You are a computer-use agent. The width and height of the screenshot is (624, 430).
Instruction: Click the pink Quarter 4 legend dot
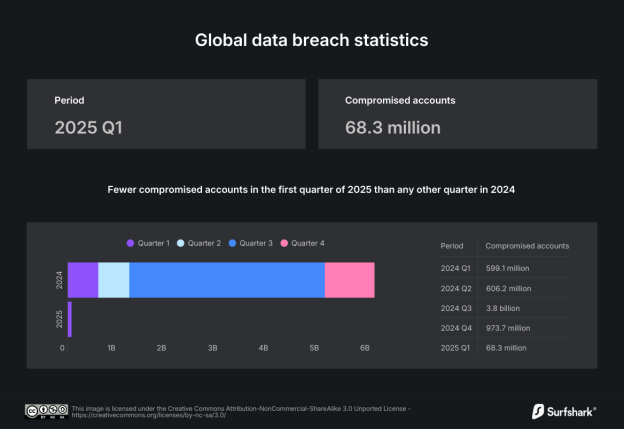[x=284, y=244]
